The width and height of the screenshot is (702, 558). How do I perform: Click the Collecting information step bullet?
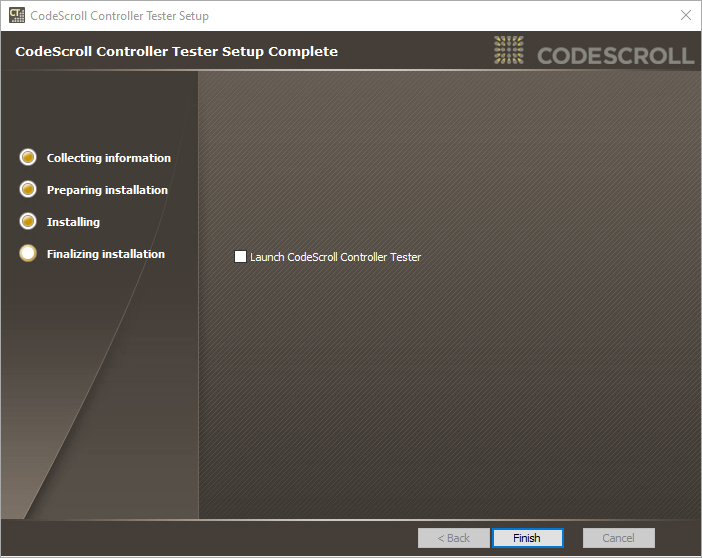[x=28, y=157]
